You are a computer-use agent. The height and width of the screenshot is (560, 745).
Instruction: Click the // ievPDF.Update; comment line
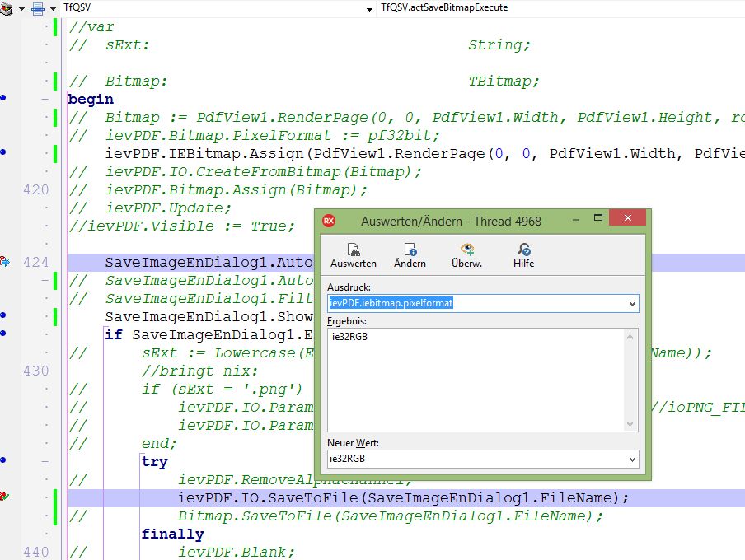(x=150, y=208)
